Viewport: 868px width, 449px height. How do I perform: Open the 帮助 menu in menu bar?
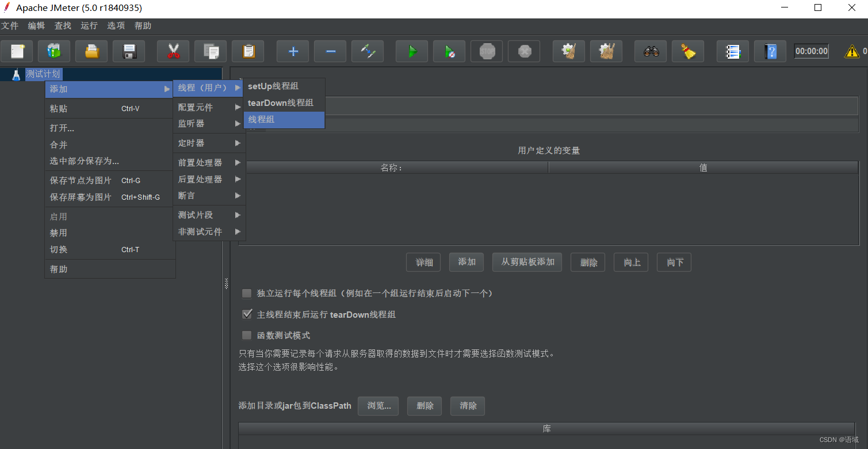click(143, 26)
